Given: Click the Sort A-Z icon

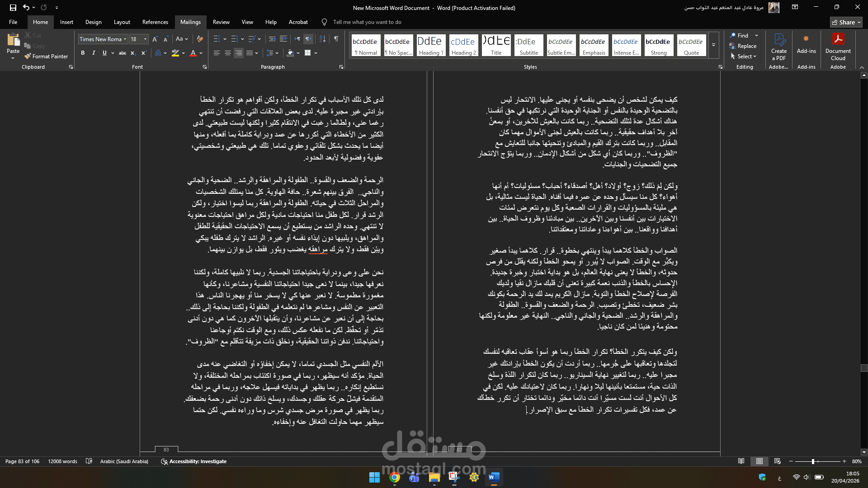Looking at the screenshot, I should (322, 39).
